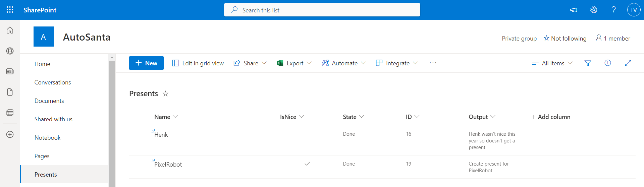Expand the Share dropdown chevron

click(x=264, y=63)
